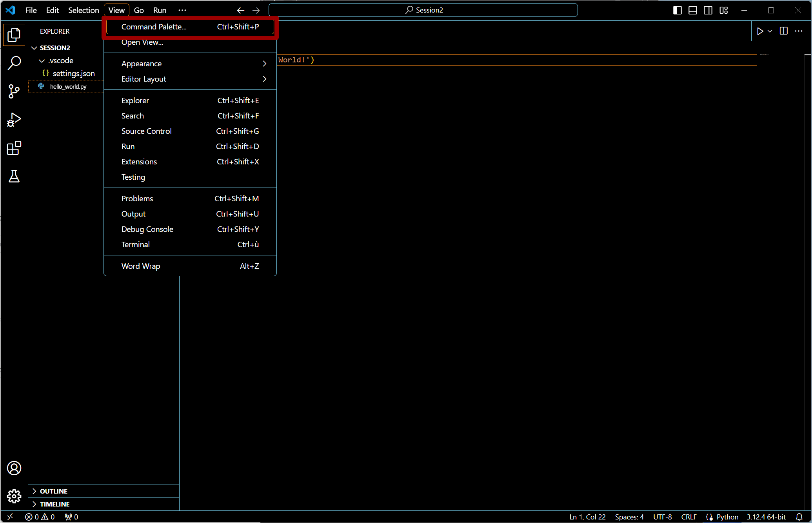The width and height of the screenshot is (812, 523).
Task: Expand the OUTLINE section
Action: (x=53, y=491)
